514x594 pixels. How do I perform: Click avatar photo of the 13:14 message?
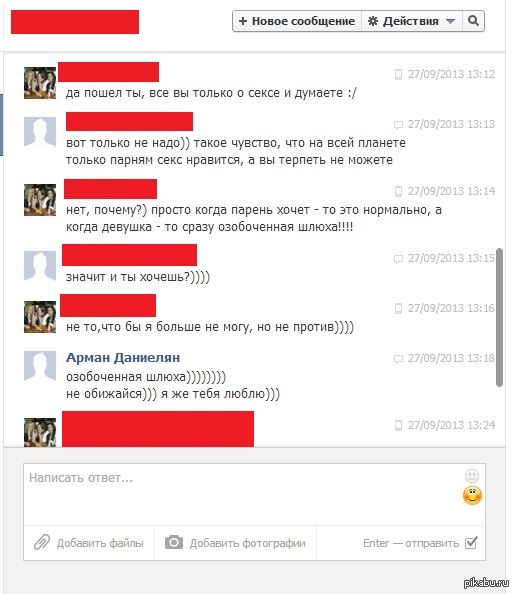pos(40,200)
